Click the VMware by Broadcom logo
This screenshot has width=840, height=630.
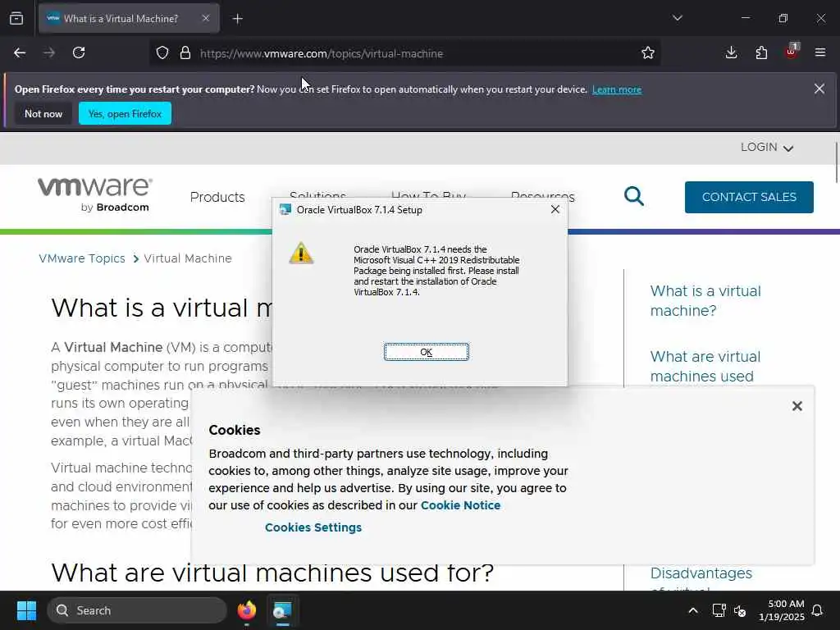tap(95, 195)
